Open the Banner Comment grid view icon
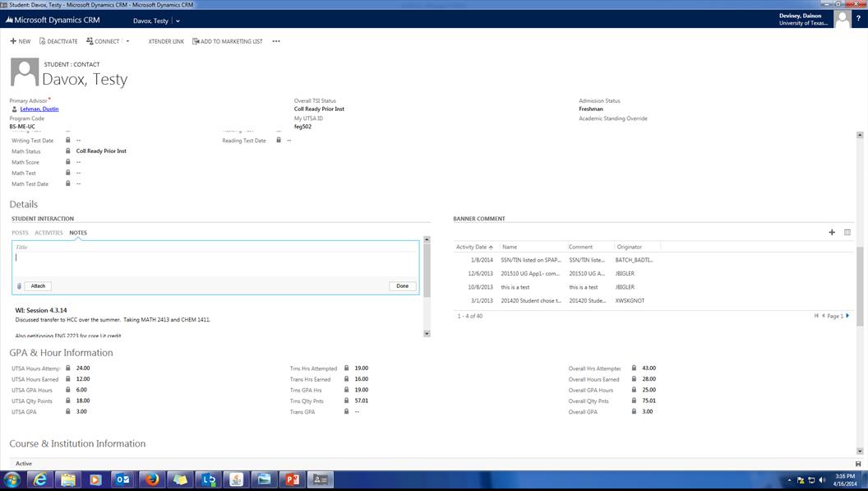Screen dimensions: 868x491 point(847,232)
